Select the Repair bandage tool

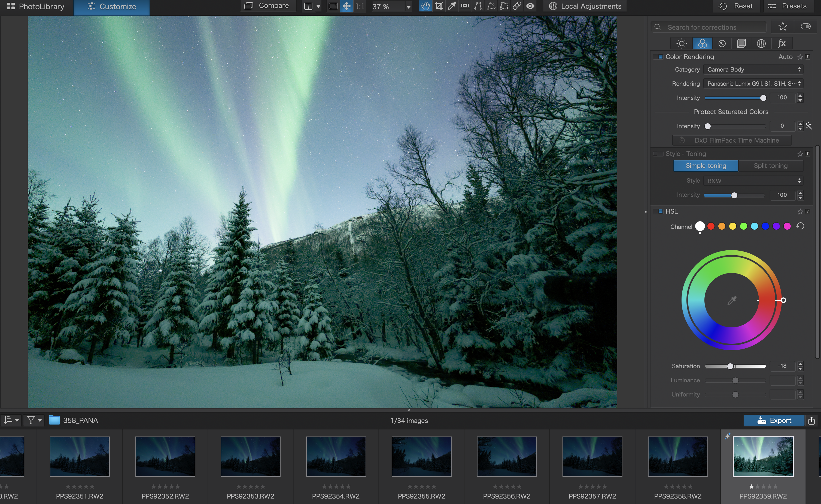tap(517, 6)
